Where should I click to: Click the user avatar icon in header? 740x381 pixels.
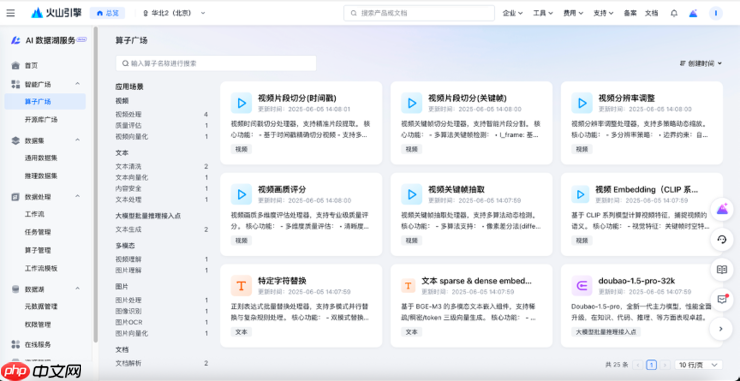tap(715, 13)
